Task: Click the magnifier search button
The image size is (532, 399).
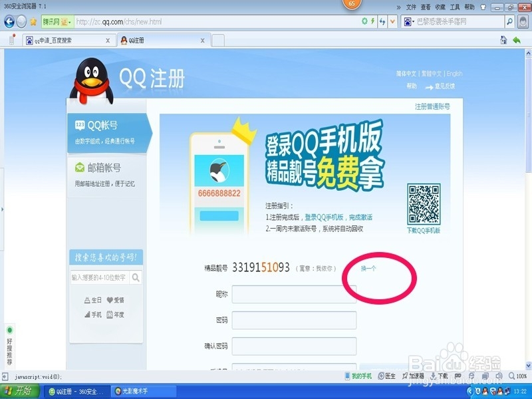Action: pyautogui.click(x=509, y=22)
